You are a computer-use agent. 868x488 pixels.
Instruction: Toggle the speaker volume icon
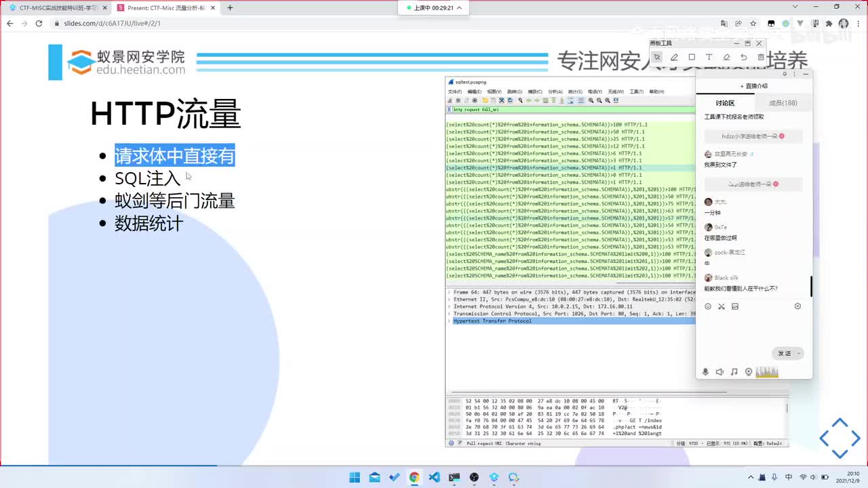(x=719, y=372)
